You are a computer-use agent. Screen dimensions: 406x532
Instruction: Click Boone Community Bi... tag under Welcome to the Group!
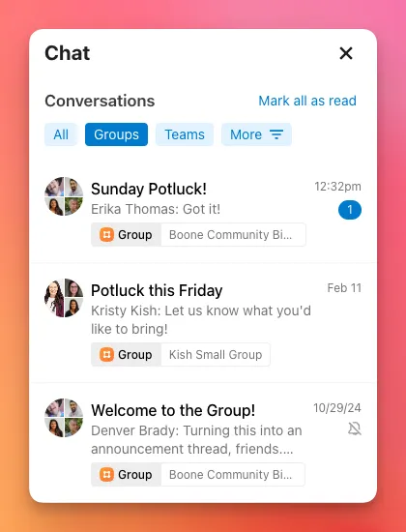(x=233, y=474)
